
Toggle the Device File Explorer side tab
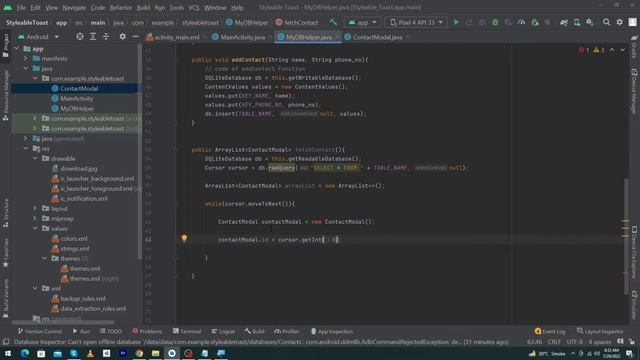pyautogui.click(x=634, y=251)
